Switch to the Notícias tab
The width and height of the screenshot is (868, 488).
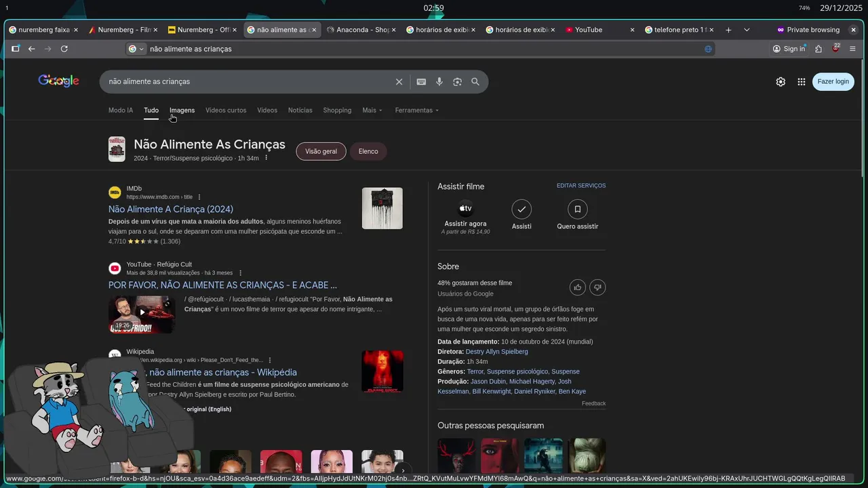[x=300, y=110]
